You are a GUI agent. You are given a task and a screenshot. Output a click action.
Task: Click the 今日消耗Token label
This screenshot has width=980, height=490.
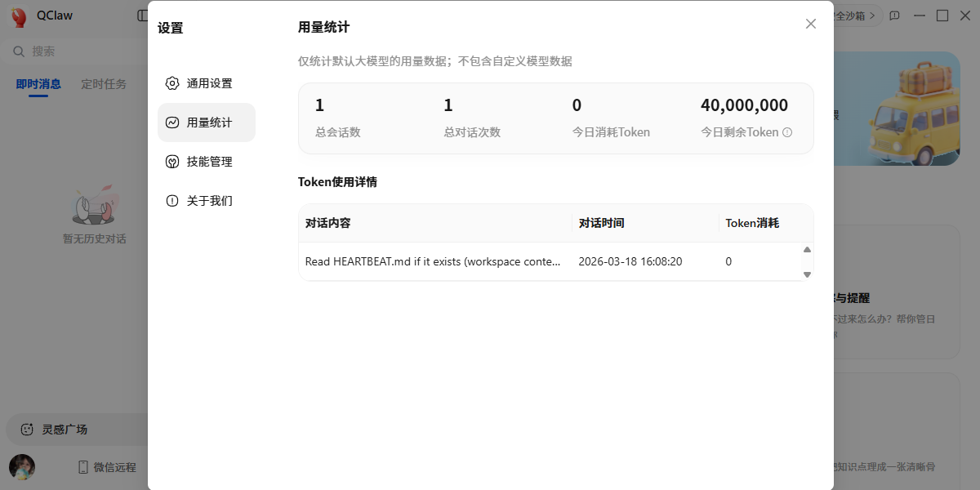[611, 132]
